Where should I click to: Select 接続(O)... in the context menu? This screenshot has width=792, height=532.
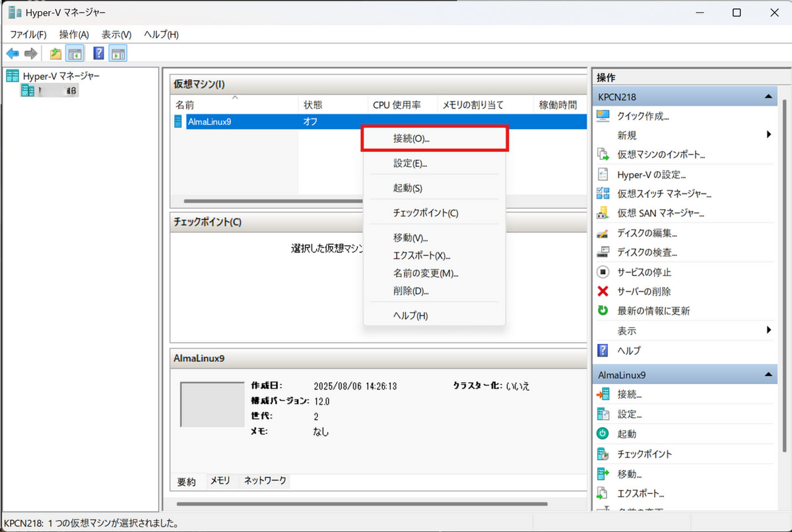(411, 139)
